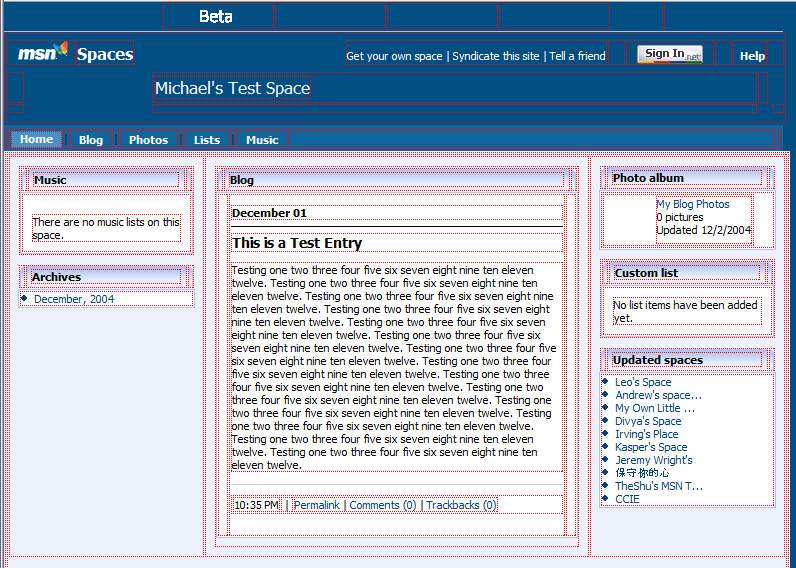Click the '0 pictures' text

(680, 217)
